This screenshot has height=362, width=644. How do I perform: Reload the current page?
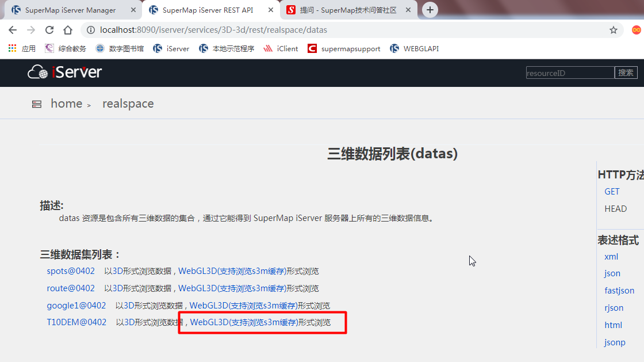coord(49,30)
